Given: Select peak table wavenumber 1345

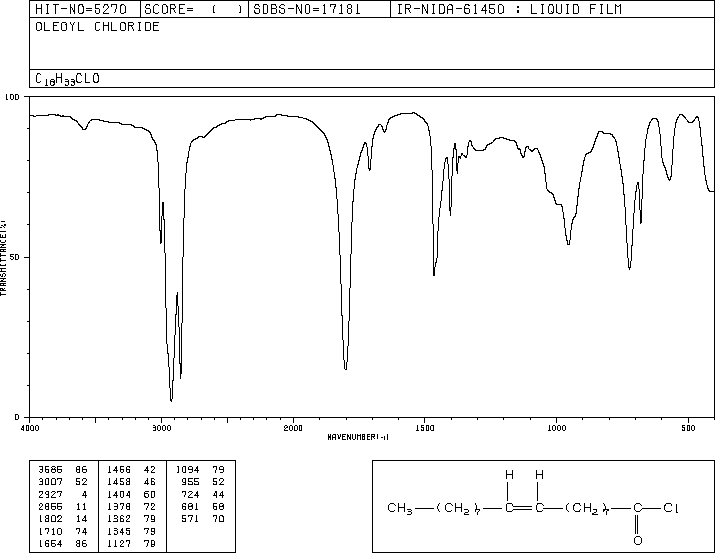Looking at the screenshot, I should point(119,531).
